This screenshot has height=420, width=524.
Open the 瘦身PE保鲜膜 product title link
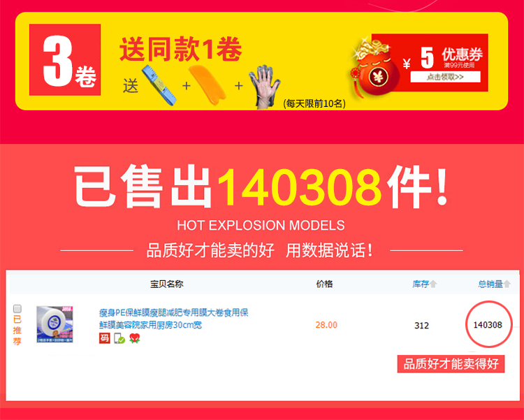[x=174, y=319]
